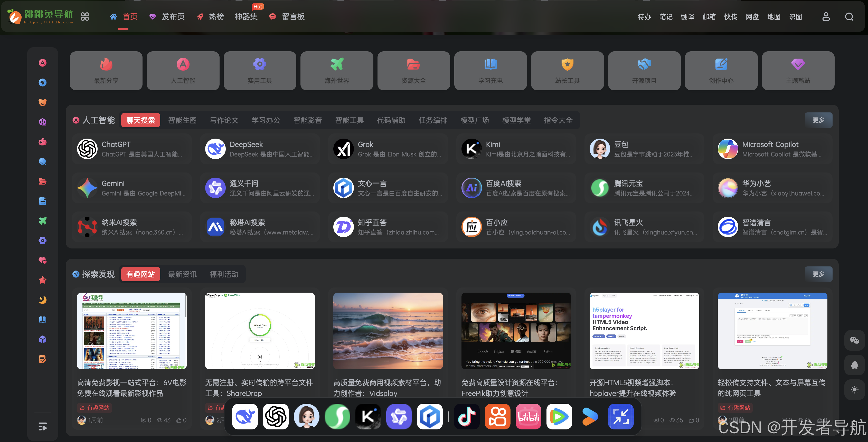
Task: Click the pink game controller sidebar icon
Action: 42,142
